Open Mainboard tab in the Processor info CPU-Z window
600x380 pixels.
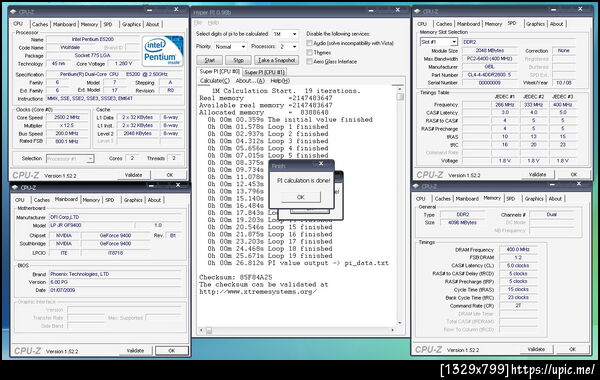tap(64, 24)
